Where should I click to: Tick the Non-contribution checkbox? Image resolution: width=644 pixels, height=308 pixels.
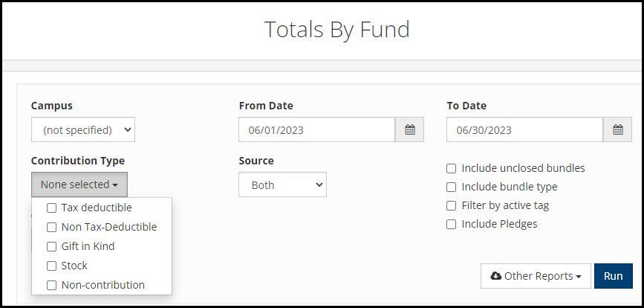point(51,286)
